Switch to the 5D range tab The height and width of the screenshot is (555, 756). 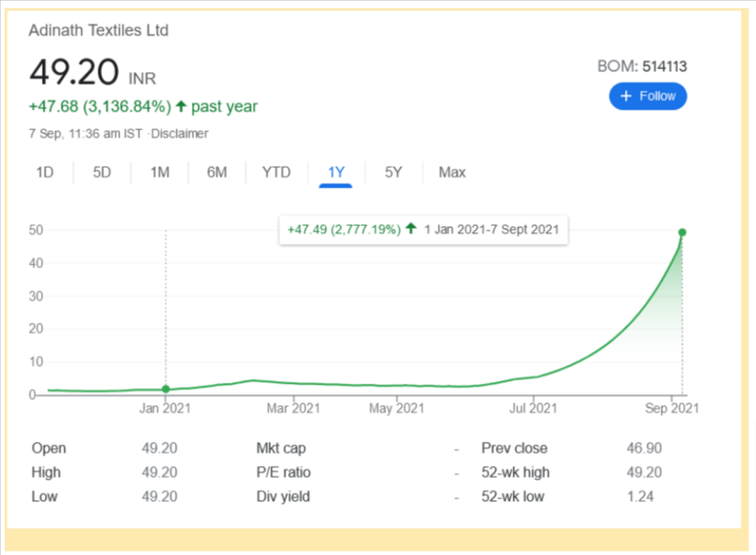[x=102, y=172]
